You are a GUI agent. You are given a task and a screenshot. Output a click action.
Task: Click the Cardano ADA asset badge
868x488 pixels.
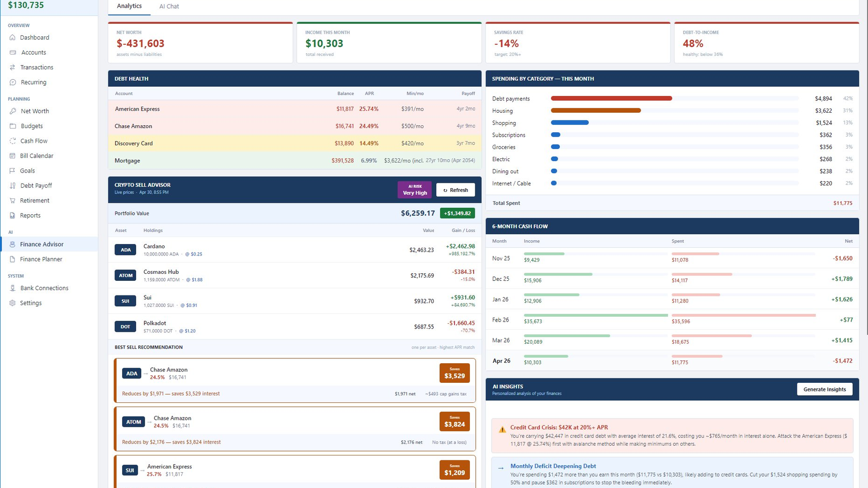point(126,250)
